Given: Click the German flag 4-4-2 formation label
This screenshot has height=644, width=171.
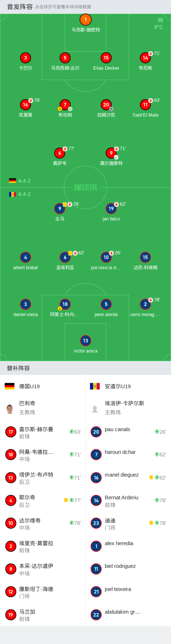Looking at the screenshot, I should (20, 181).
